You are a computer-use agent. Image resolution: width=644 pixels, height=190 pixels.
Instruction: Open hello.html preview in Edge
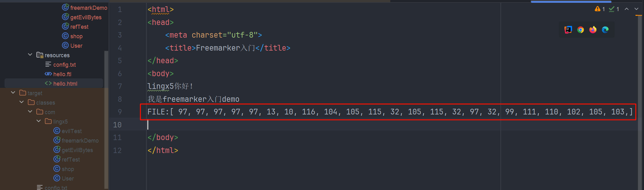[605, 30]
